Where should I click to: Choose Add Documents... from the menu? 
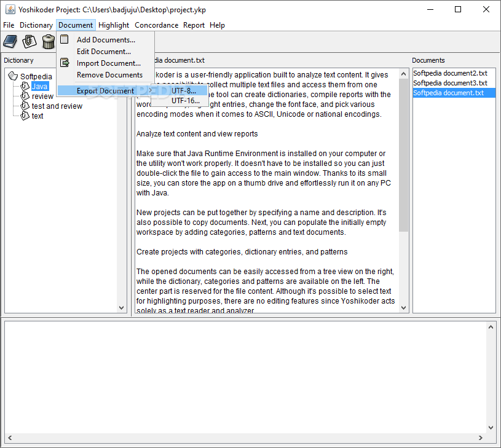(106, 40)
